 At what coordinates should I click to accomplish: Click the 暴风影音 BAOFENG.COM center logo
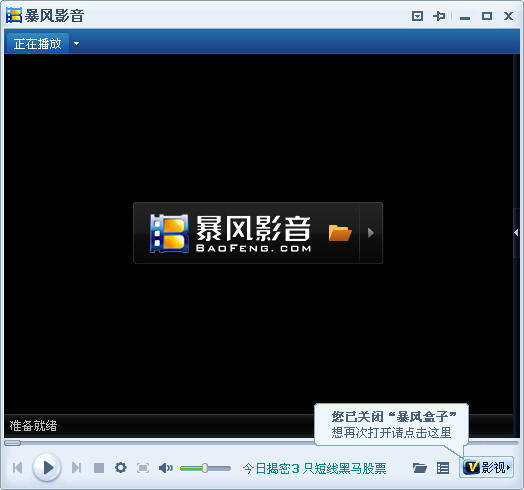(x=231, y=233)
